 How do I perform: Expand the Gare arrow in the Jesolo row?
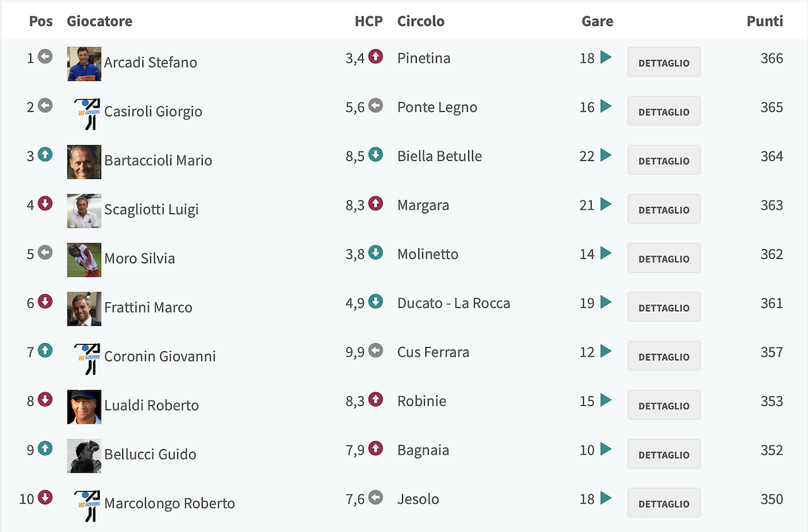606,499
